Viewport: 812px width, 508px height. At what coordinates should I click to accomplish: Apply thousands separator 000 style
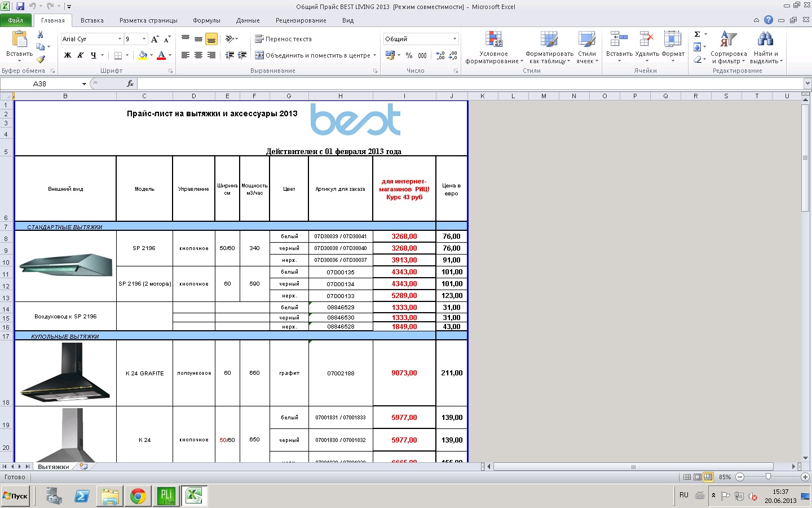point(422,55)
